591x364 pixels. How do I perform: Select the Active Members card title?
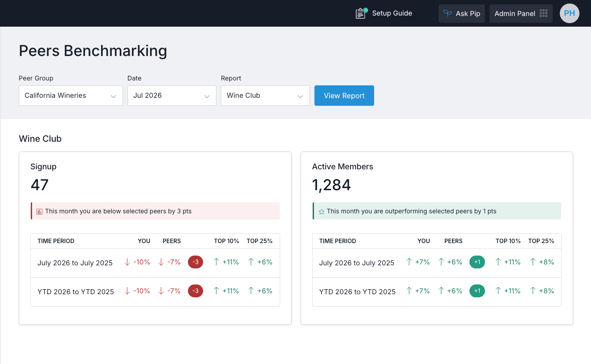[x=343, y=167]
